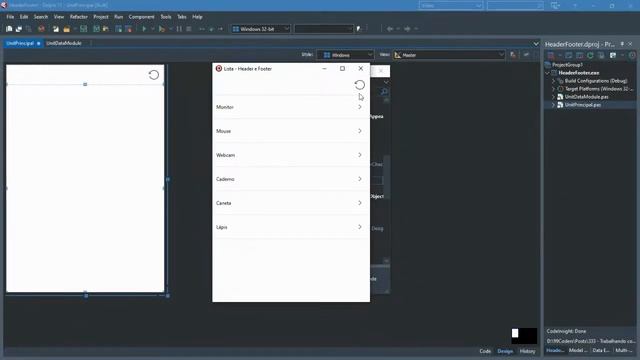Viewport: 640px width, 360px height.
Task: Click the search magnifier icon behind the Lista window
Action: 384,92
